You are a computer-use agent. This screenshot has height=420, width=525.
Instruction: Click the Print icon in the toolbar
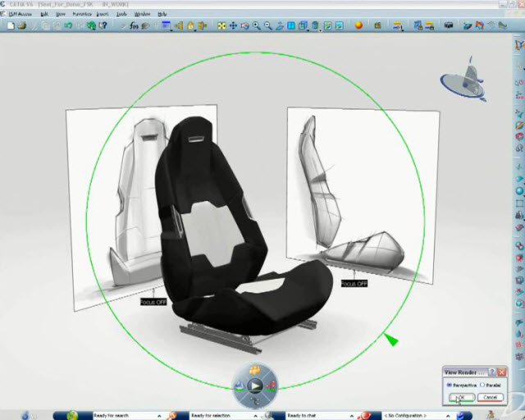(x=22, y=25)
